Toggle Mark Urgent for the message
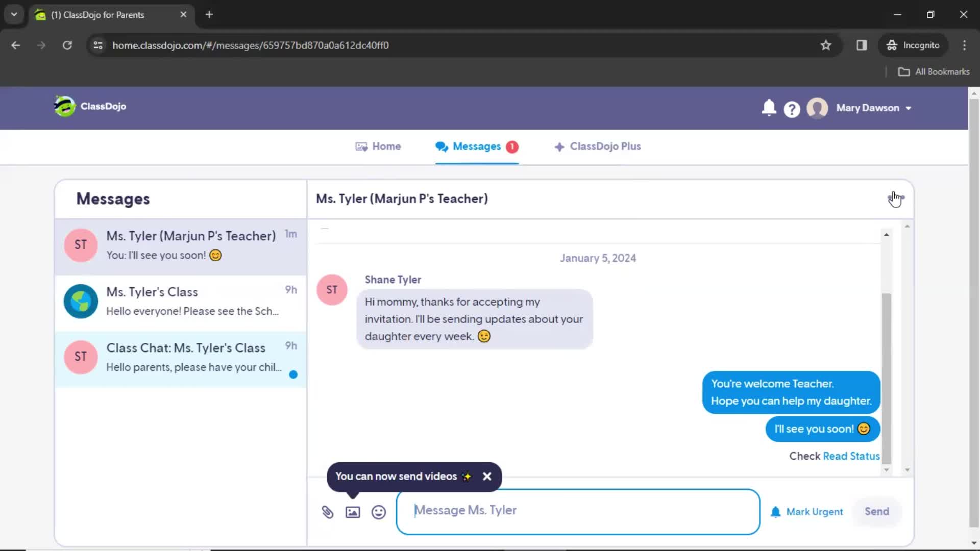Image resolution: width=980 pixels, height=551 pixels. 806,512
